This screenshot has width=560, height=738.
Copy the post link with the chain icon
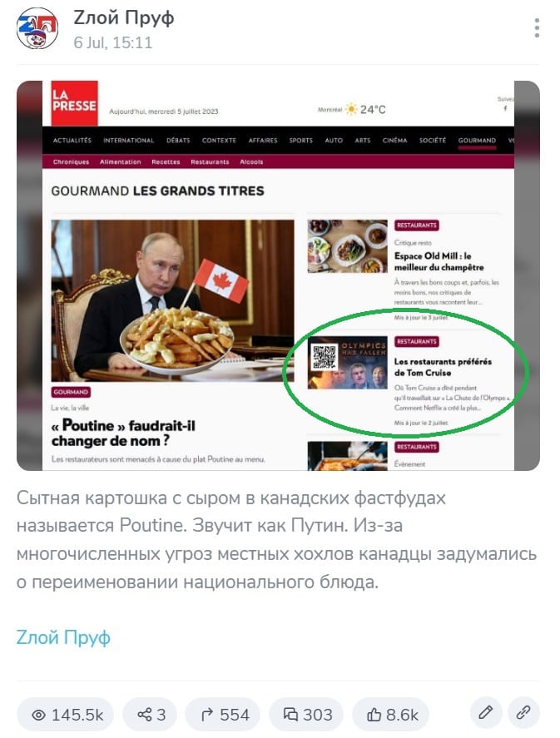(x=523, y=713)
